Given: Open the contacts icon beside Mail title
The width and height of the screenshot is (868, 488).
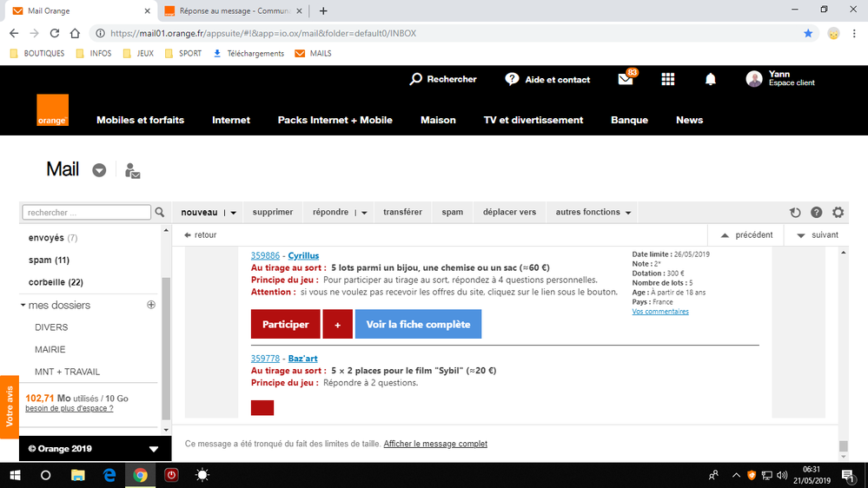Looking at the screenshot, I should 132,171.
